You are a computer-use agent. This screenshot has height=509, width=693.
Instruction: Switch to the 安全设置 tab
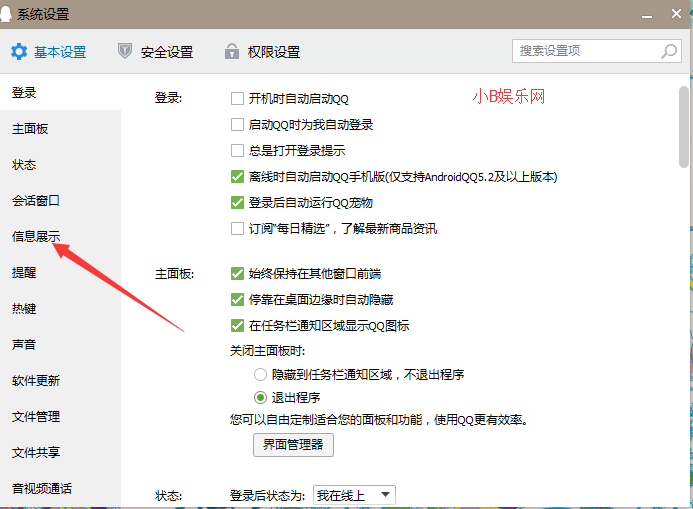click(156, 52)
